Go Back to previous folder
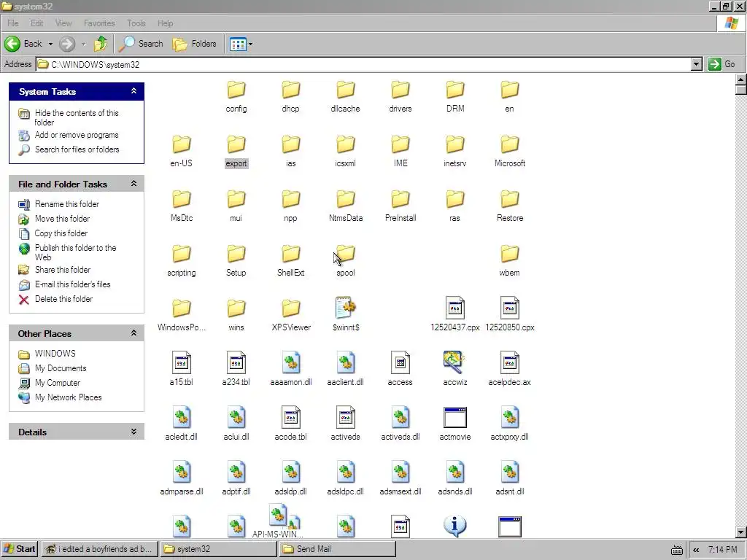The width and height of the screenshot is (747, 560). [24, 44]
